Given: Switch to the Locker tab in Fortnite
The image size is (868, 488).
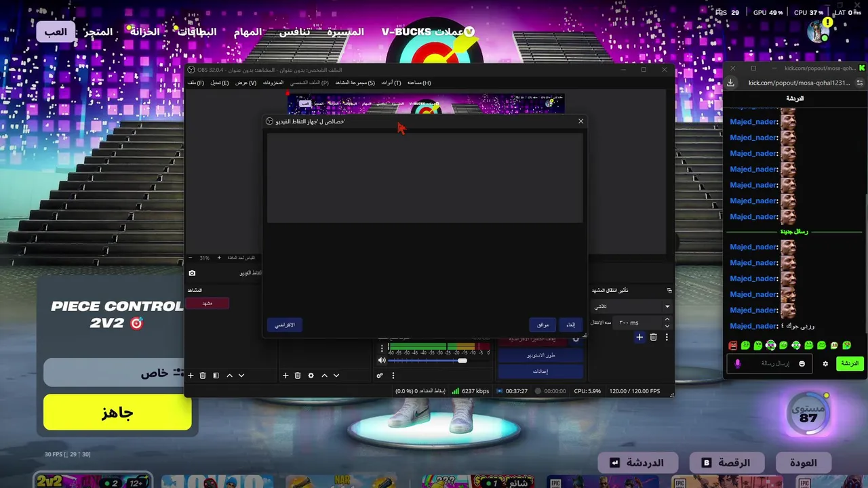Looking at the screenshot, I should point(145,32).
